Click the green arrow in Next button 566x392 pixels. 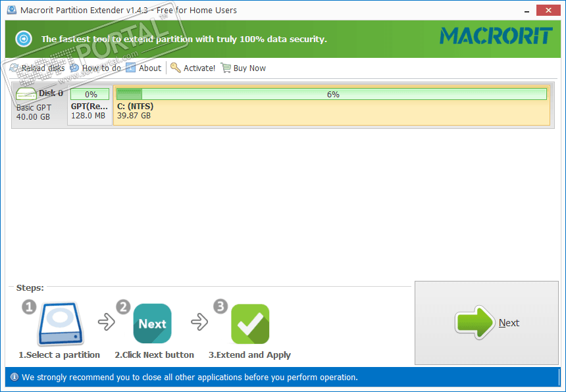(x=475, y=322)
